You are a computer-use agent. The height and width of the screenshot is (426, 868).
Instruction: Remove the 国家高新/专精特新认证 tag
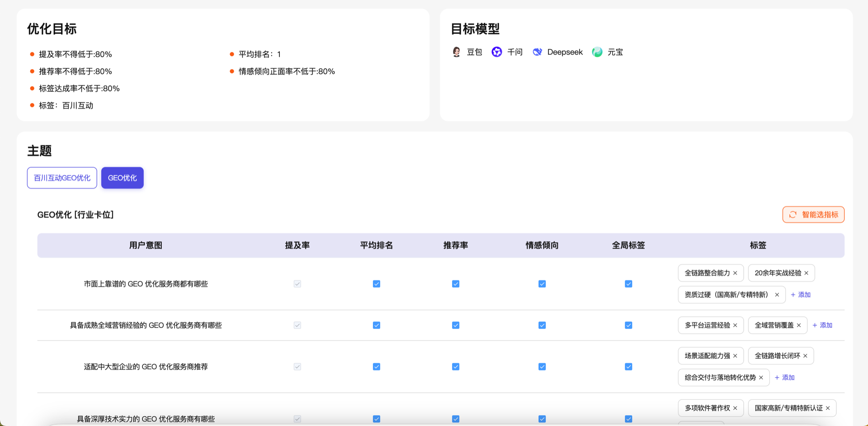point(828,408)
